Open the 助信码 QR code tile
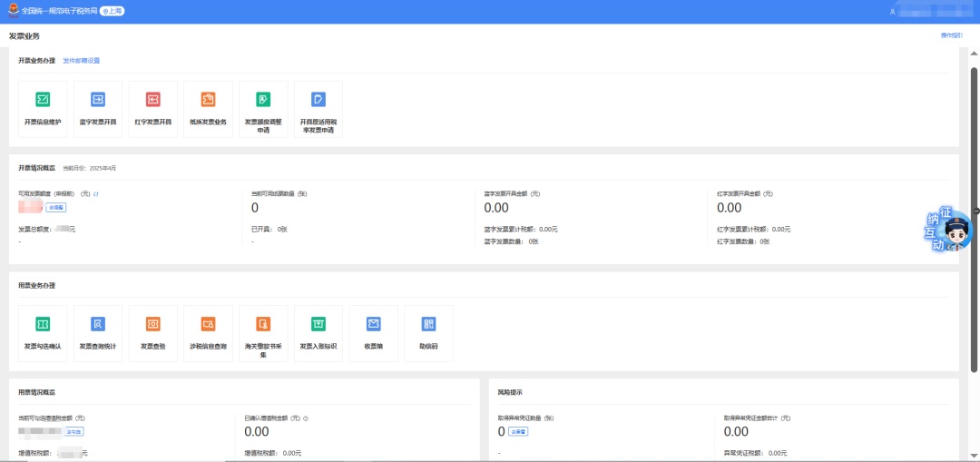 tap(428, 332)
